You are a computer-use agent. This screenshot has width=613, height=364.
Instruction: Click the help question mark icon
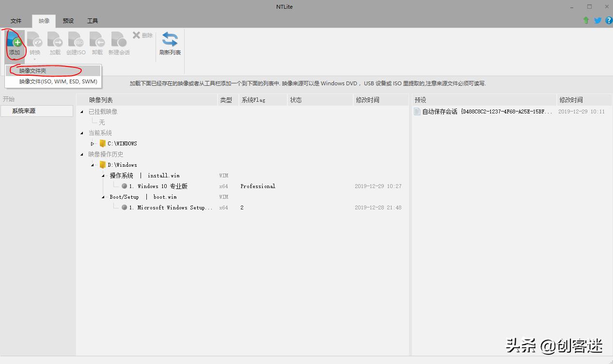(x=609, y=20)
